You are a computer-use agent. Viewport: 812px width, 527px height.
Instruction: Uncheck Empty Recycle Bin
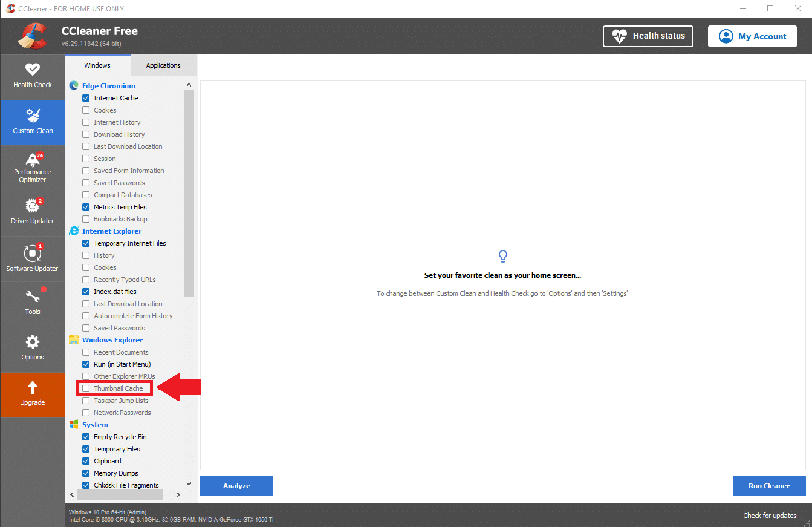[86, 437]
